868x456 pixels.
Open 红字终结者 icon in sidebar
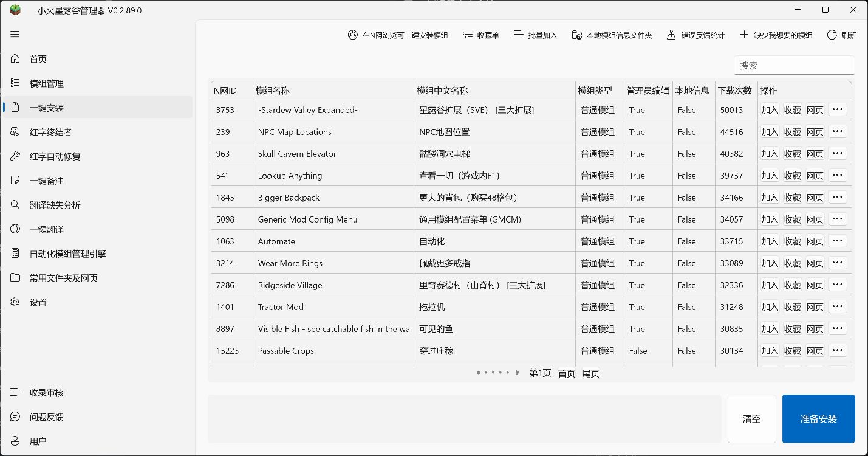[x=15, y=132]
